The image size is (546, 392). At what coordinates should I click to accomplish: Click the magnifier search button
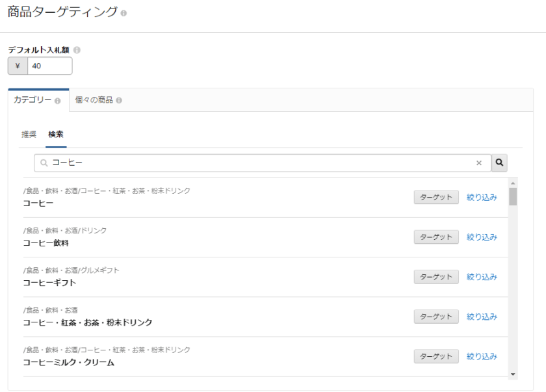(x=499, y=163)
